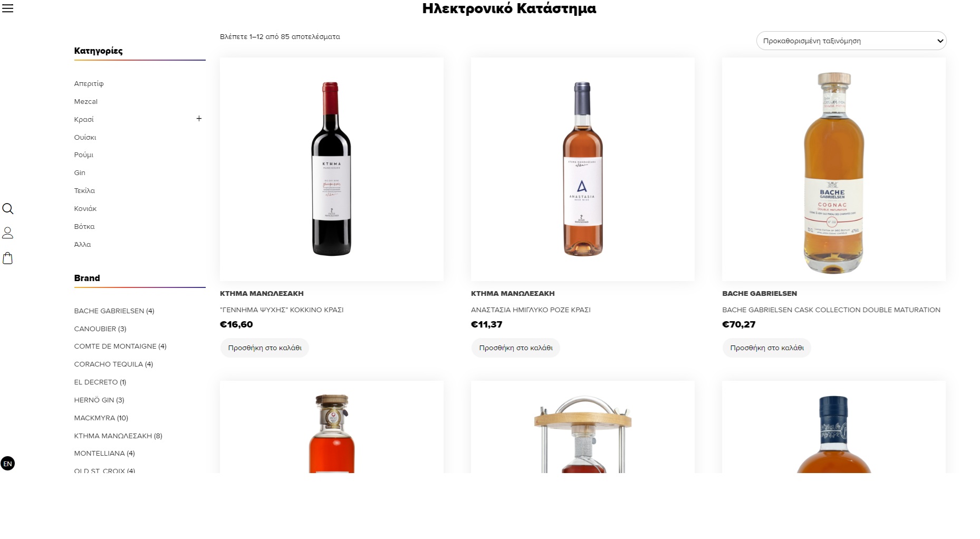The width and height of the screenshot is (980, 539).
Task: Open the BACHE GABRIELSEN CASK COLLECTION product title
Action: click(x=831, y=310)
